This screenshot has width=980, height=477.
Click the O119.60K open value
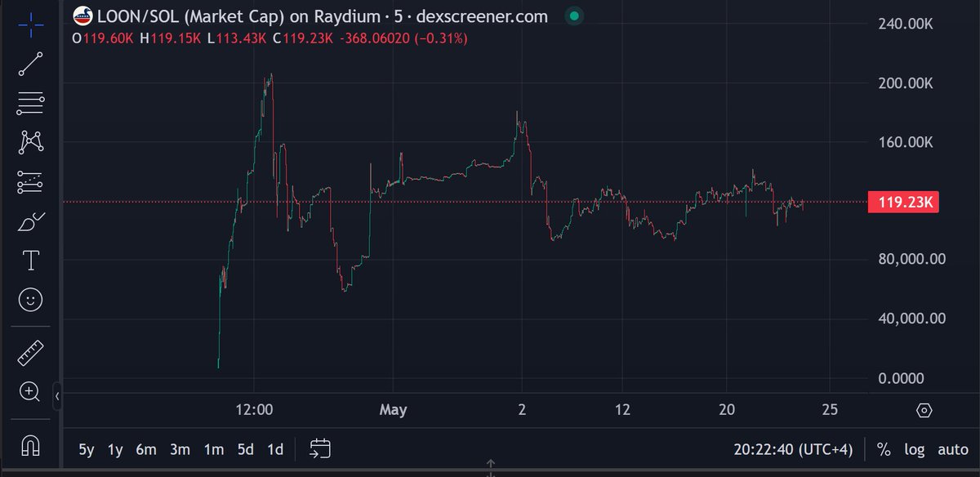pyautogui.click(x=105, y=38)
